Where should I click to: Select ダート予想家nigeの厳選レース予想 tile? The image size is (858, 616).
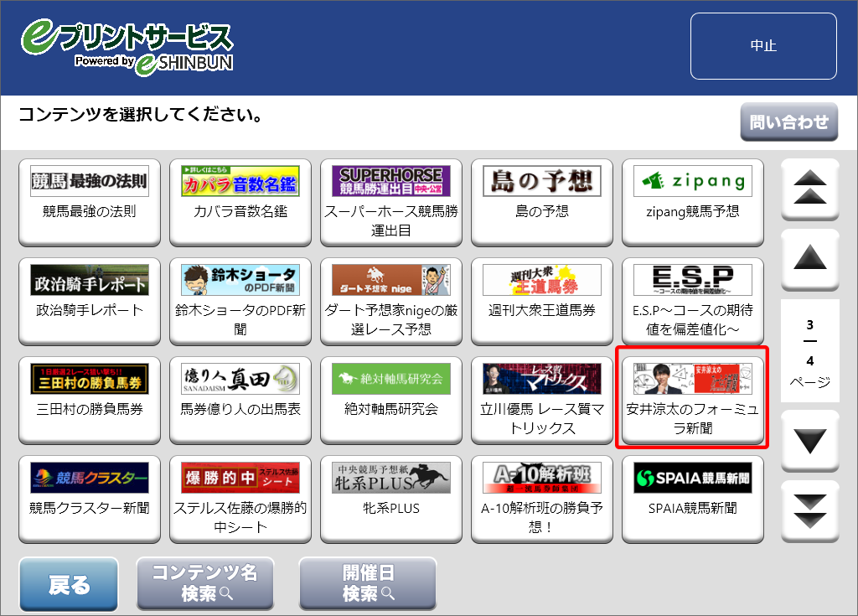click(391, 302)
